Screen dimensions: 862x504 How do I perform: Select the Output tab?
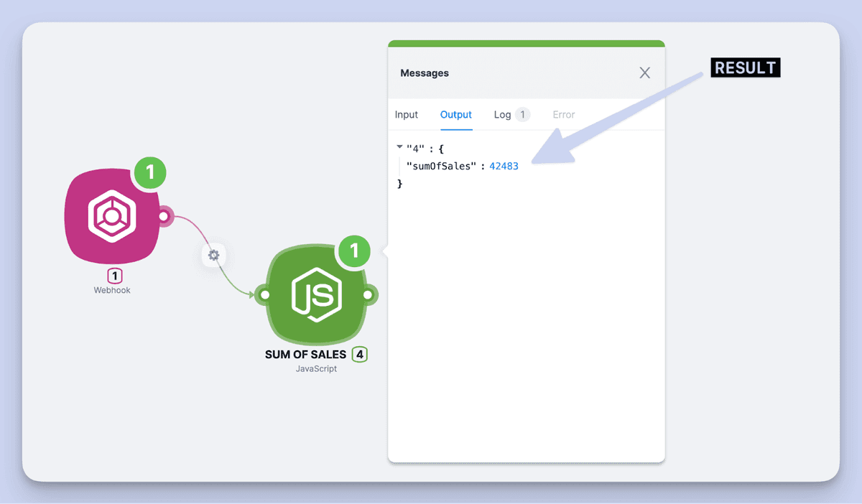coord(456,115)
